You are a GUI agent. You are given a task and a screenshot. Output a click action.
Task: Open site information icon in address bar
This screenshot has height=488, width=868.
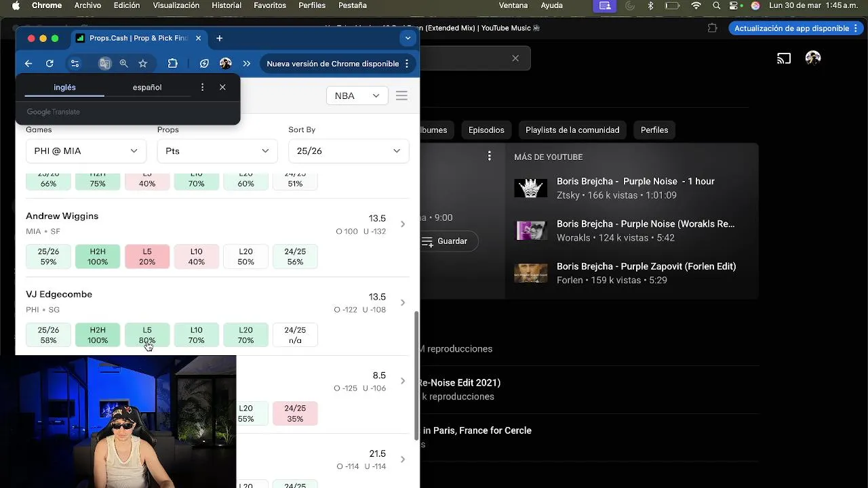(75, 64)
